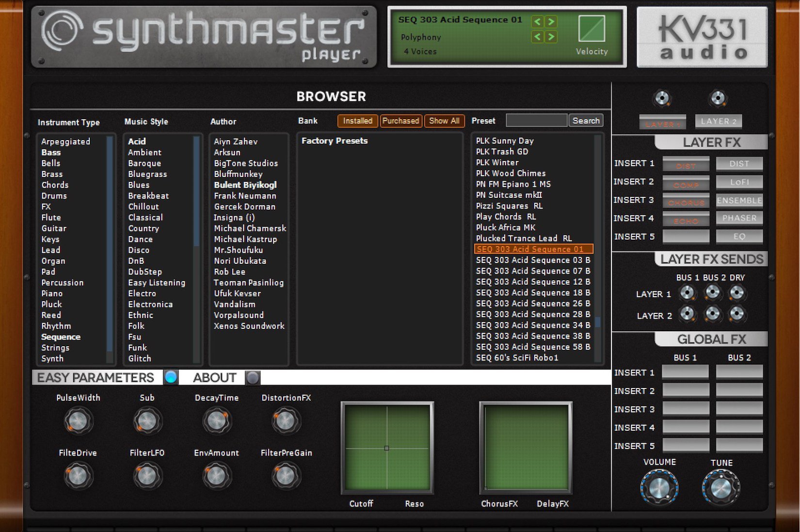Toggle the Layer 1 button
Viewport: 800px width, 532px height.
(662, 122)
